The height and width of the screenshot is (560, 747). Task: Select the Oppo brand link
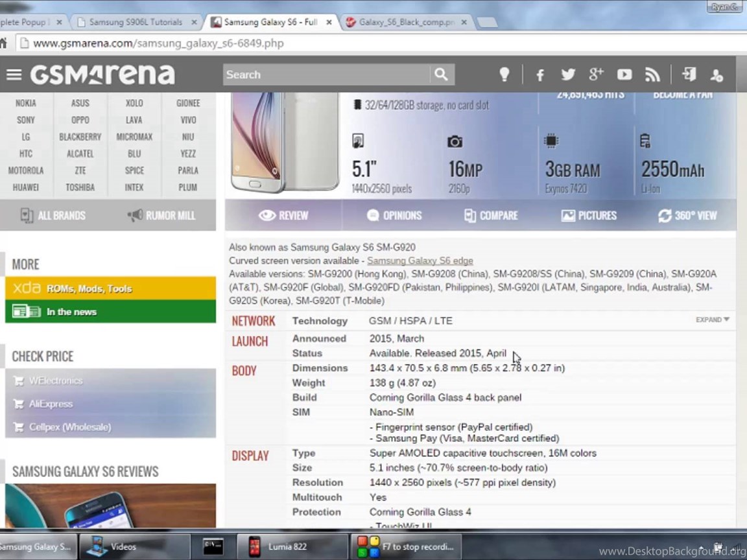point(80,120)
